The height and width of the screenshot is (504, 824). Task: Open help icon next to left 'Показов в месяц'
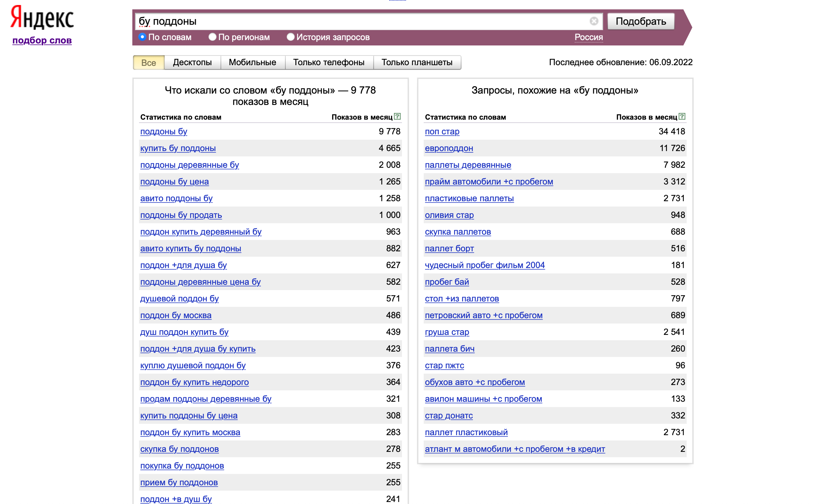coord(397,116)
